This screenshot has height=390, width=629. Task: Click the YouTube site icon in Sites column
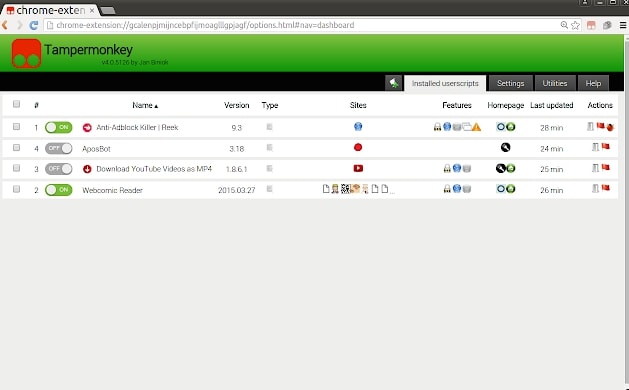[x=358, y=168]
